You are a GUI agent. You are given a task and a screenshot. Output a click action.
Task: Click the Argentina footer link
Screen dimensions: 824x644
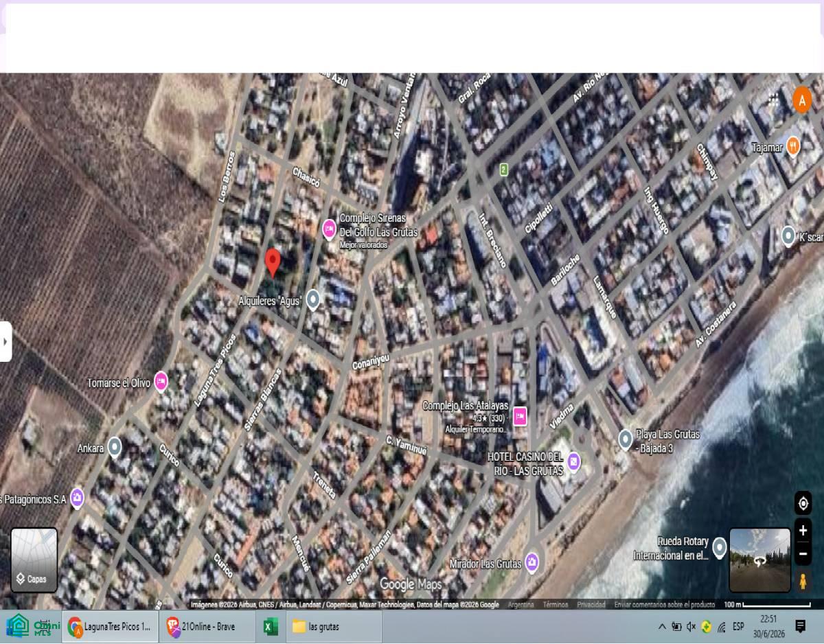point(520,605)
